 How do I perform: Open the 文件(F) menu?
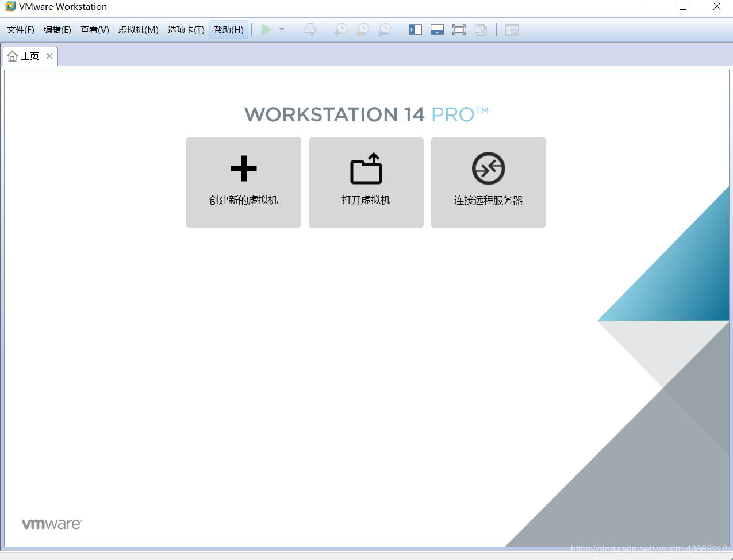click(21, 30)
